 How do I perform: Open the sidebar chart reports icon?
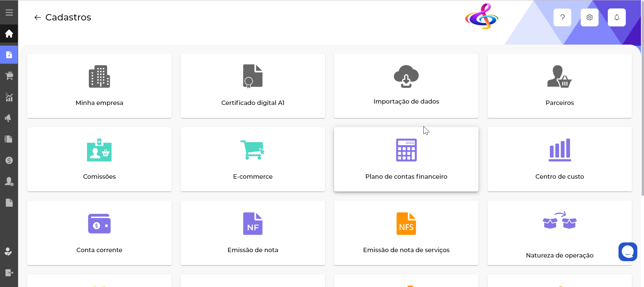(9, 97)
